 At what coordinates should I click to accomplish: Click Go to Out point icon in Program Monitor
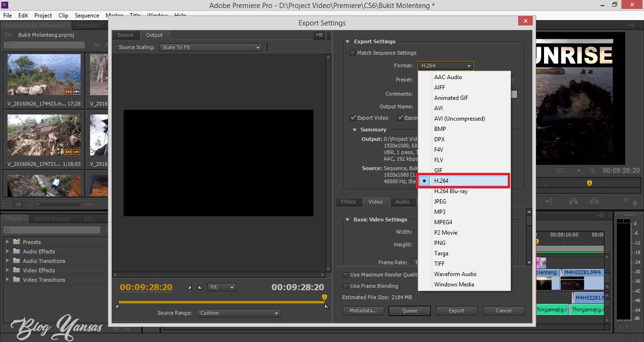pyautogui.click(x=549, y=201)
